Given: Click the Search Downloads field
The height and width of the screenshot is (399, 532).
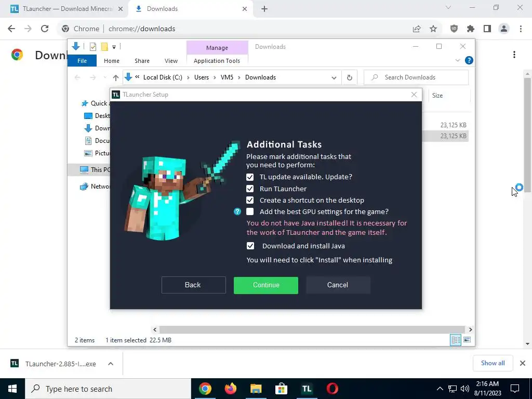Looking at the screenshot, I should [416, 77].
